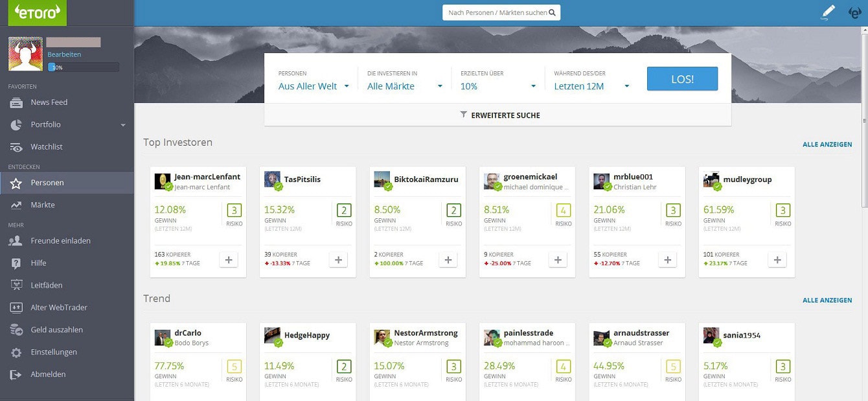
Task: Add BiktokaiRamzuru with the plus button
Action: tap(448, 260)
